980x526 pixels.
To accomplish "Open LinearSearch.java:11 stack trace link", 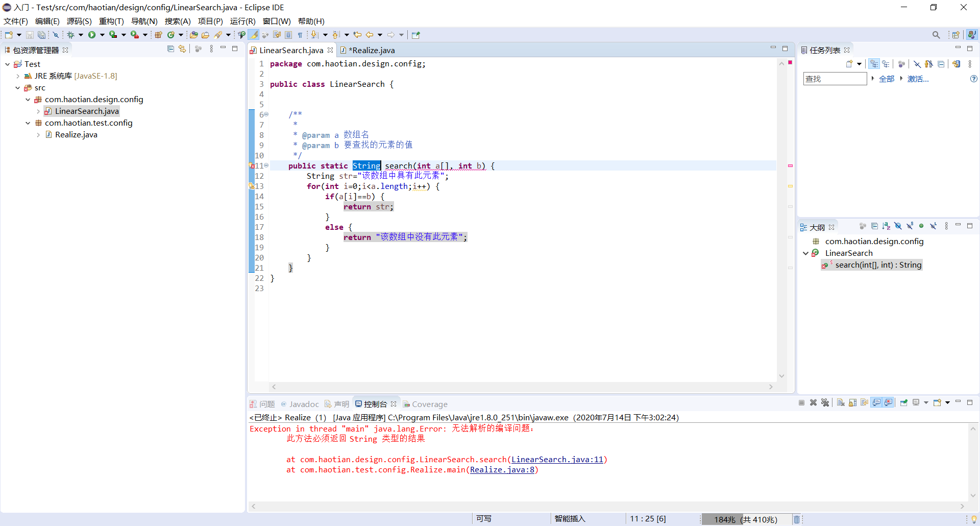I will (x=557, y=460).
